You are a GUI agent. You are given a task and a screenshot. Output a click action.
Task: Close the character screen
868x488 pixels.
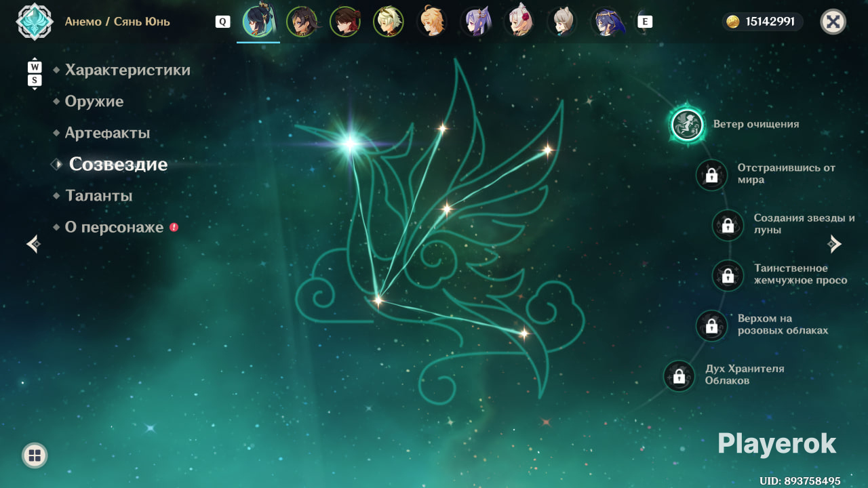click(833, 22)
